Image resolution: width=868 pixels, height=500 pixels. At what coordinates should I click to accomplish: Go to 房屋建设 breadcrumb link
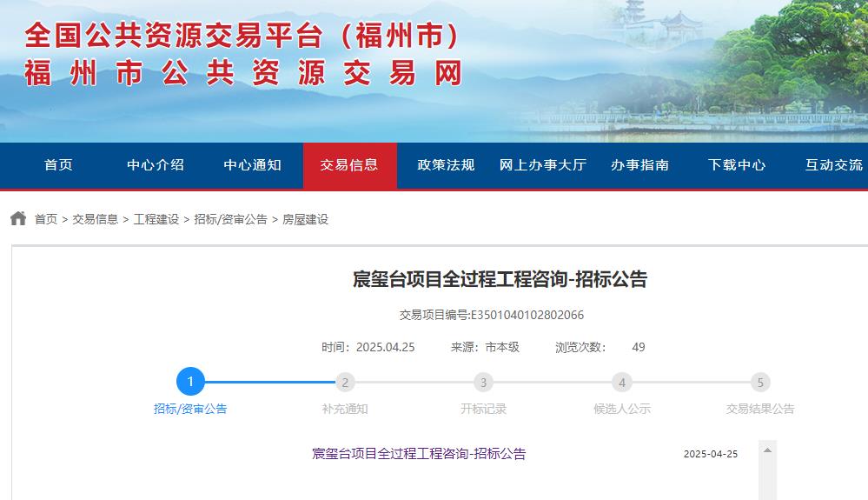[305, 219]
